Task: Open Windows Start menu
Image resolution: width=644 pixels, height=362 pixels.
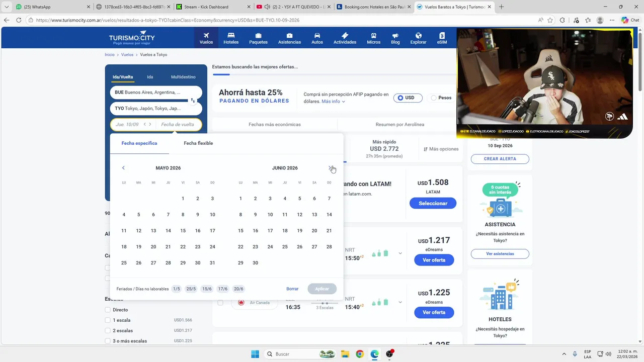Action: coord(255,354)
